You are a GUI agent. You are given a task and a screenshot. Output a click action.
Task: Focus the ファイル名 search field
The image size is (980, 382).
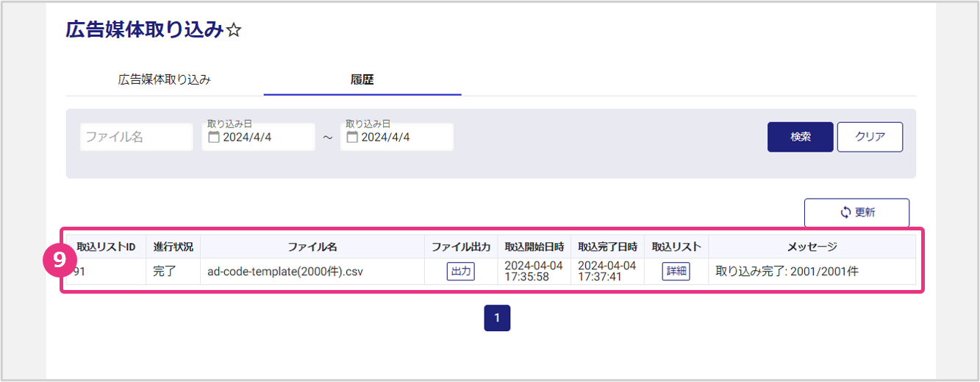point(136,138)
